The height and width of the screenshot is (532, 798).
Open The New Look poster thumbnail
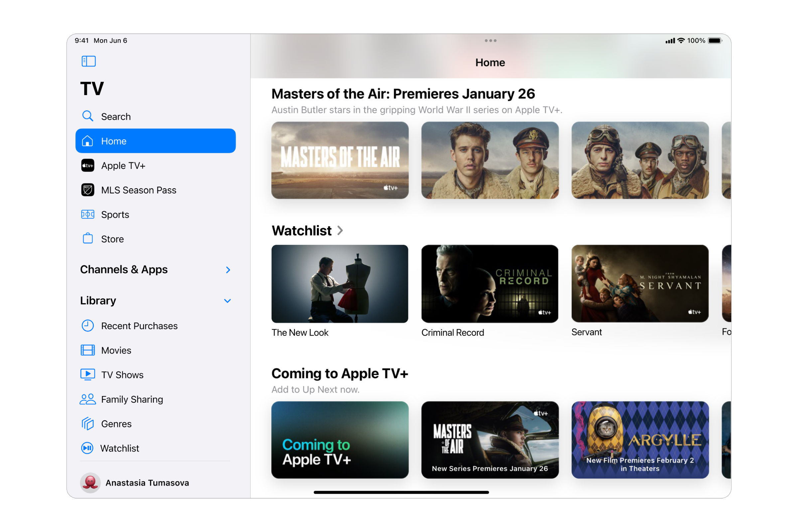(x=340, y=284)
